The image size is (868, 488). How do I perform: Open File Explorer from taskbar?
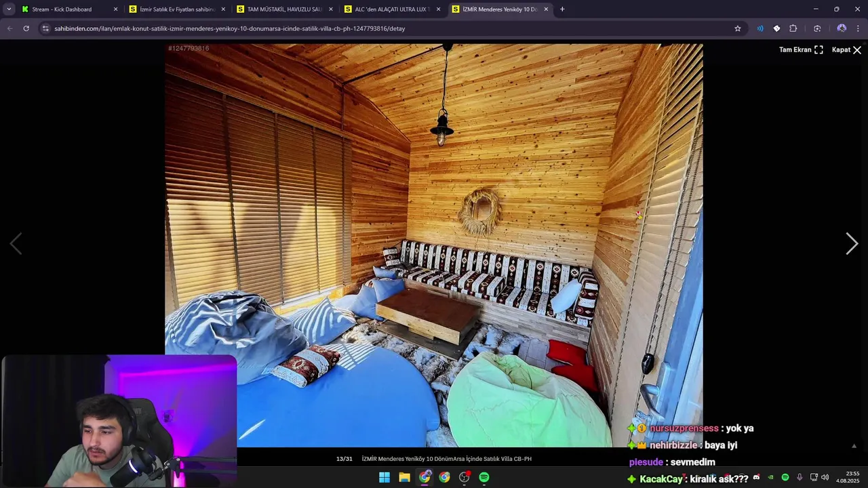(404, 477)
